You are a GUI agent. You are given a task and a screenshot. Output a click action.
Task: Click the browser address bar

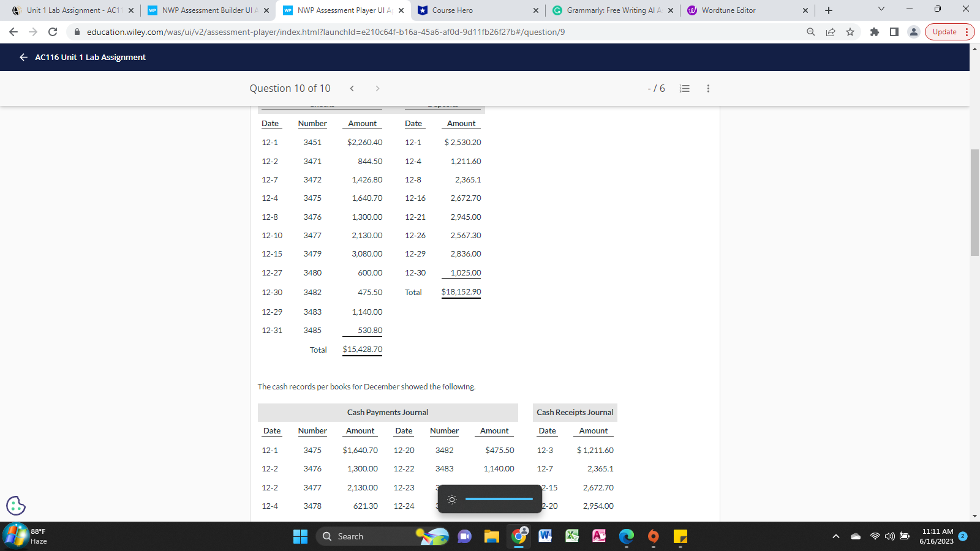click(x=429, y=32)
